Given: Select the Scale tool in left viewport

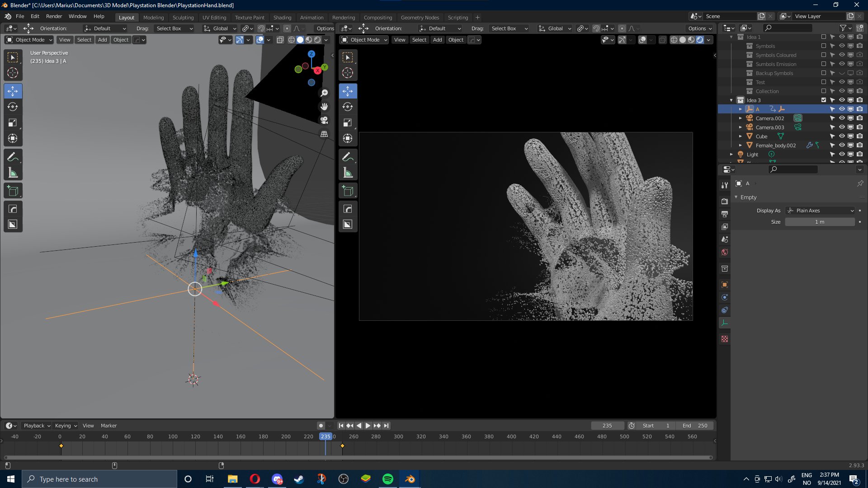Looking at the screenshot, I should click(x=13, y=122).
